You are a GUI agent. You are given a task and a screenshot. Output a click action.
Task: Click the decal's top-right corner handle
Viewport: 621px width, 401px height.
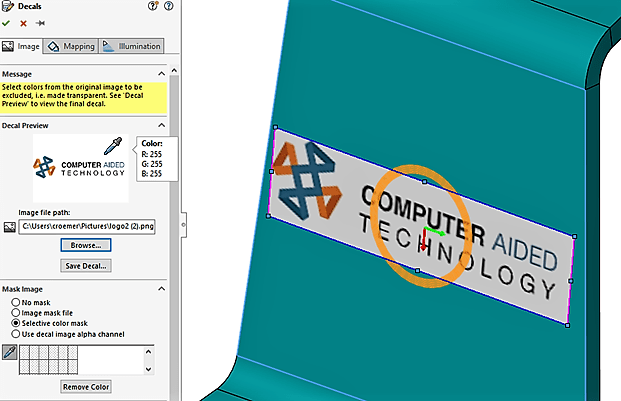(575, 236)
